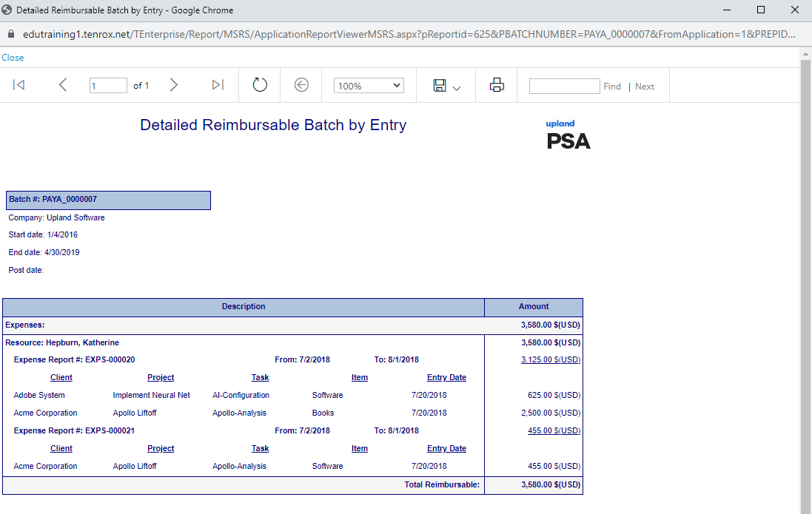Close the Chrome report window
The image size is (812, 514).
[x=795, y=10]
